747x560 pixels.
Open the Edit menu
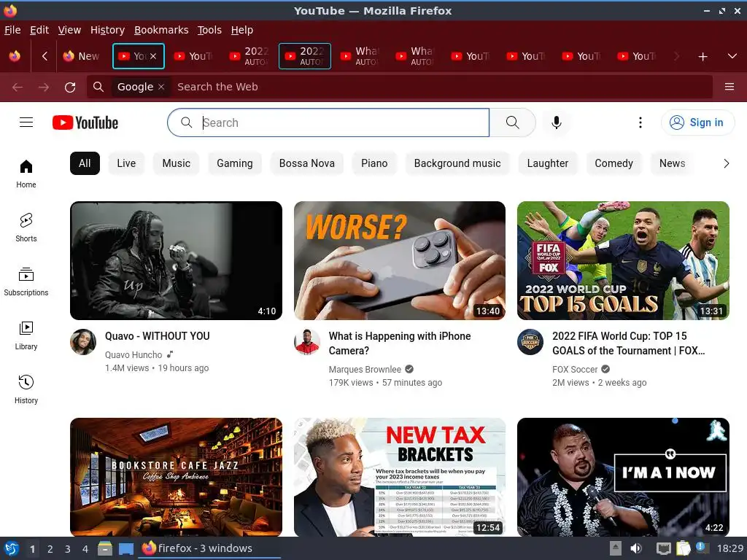tap(39, 30)
